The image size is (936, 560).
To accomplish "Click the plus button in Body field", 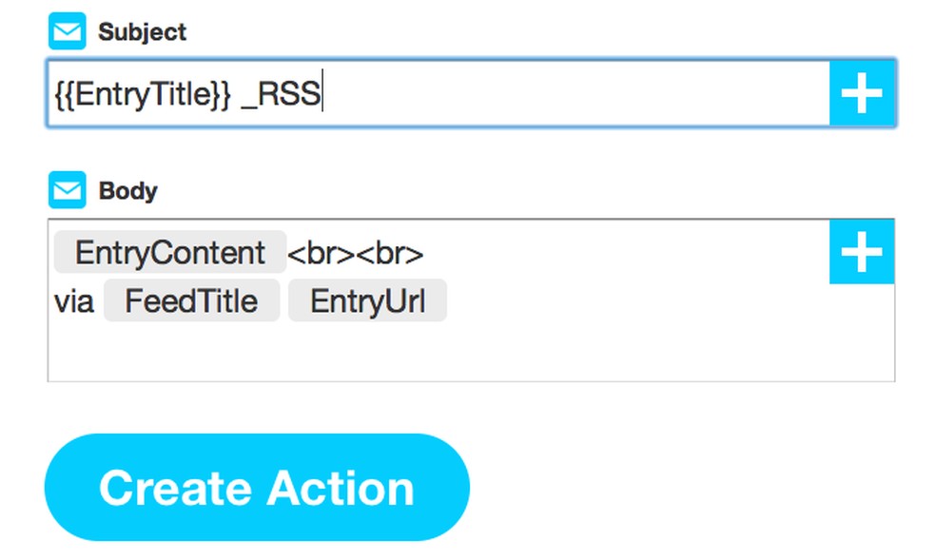I will click(x=862, y=252).
